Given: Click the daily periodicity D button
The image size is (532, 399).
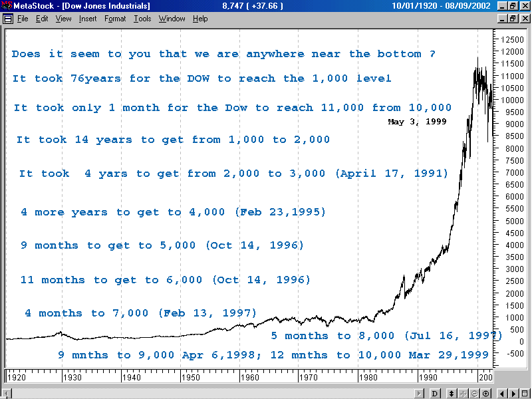Looking at the screenshot, I should coord(435,394).
